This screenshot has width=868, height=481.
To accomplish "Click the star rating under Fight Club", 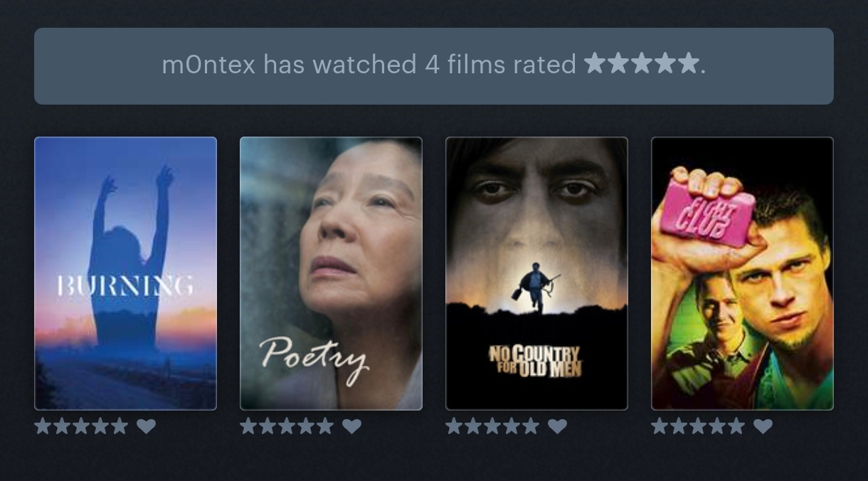I will click(698, 426).
